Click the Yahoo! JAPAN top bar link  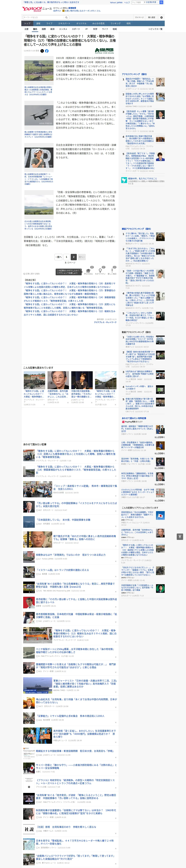(x=116, y=2)
